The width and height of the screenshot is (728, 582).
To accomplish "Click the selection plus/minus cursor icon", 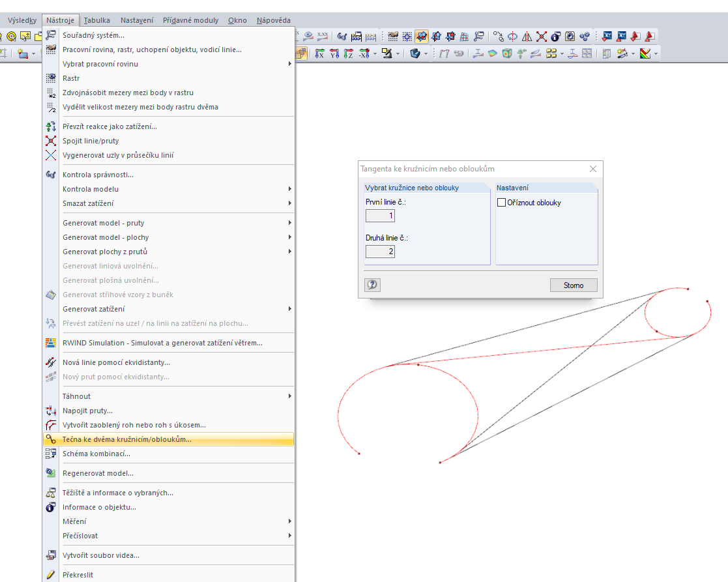I will 25,36.
